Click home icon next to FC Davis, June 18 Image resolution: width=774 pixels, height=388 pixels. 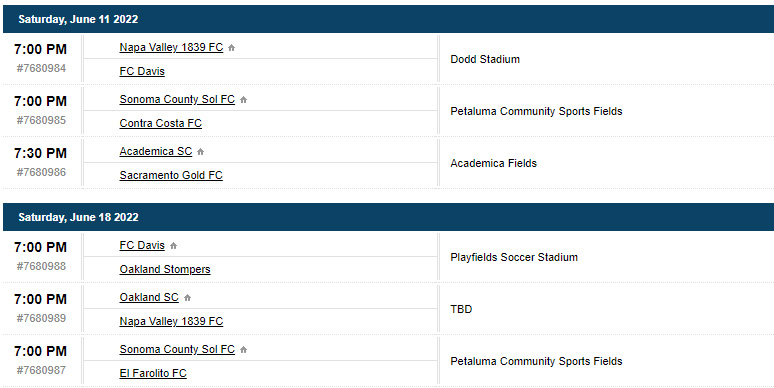(x=173, y=246)
